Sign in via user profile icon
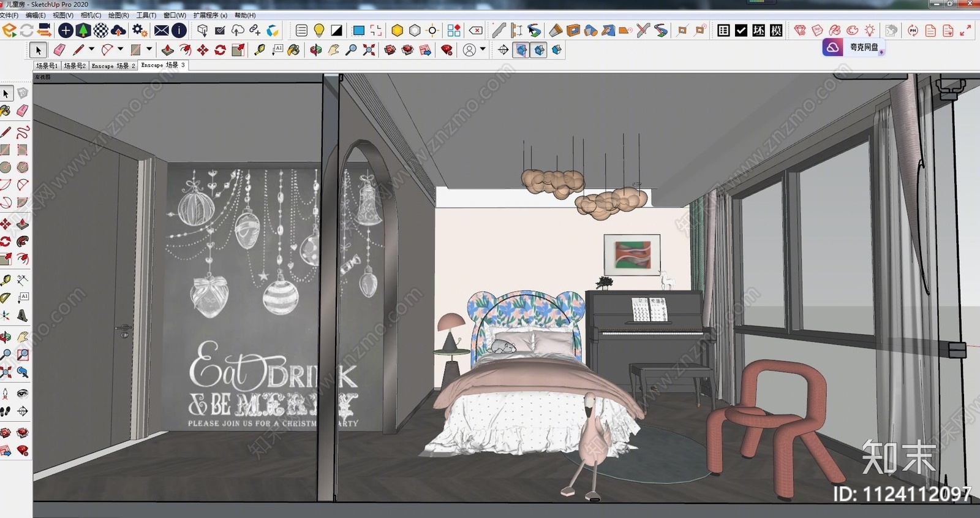The height and width of the screenshot is (518, 980). click(x=469, y=50)
